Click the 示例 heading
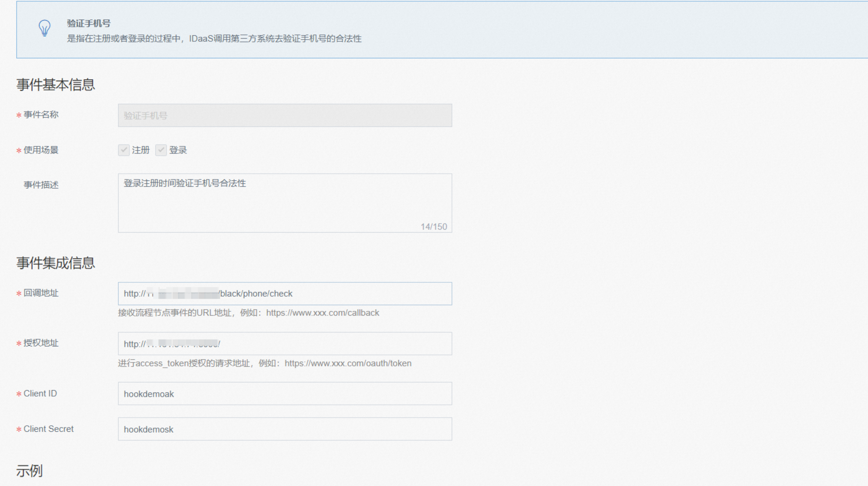The image size is (868, 486). coord(29,471)
